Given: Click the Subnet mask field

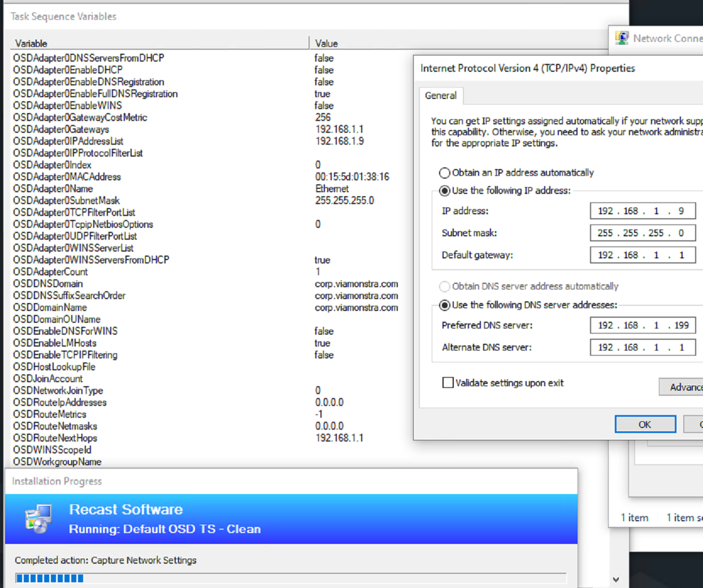Looking at the screenshot, I should (x=642, y=233).
